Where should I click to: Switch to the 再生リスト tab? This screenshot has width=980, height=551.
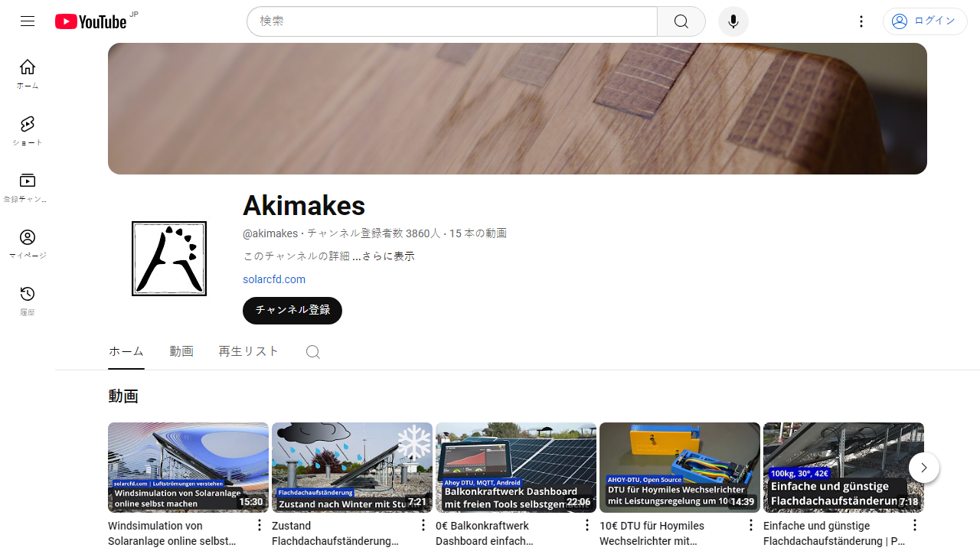coord(249,352)
